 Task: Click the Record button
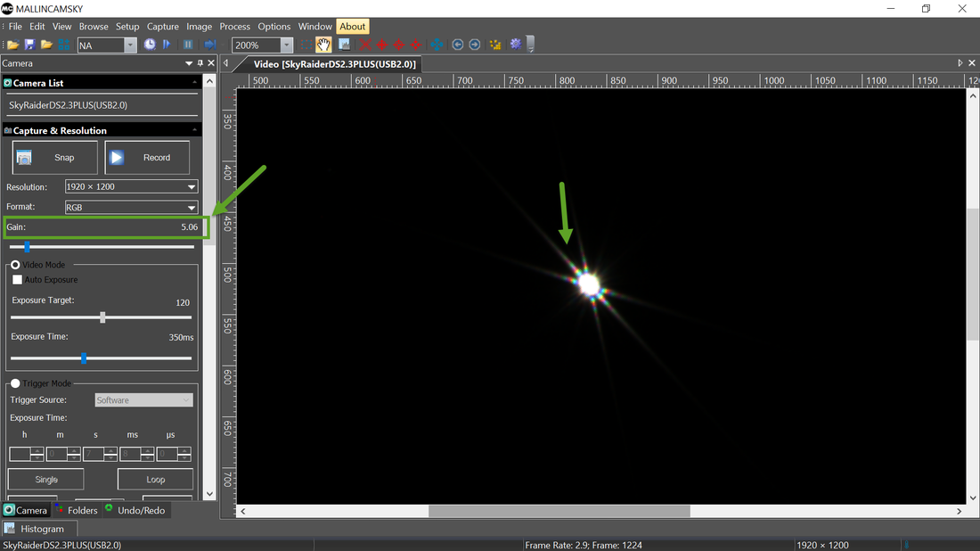pos(147,158)
